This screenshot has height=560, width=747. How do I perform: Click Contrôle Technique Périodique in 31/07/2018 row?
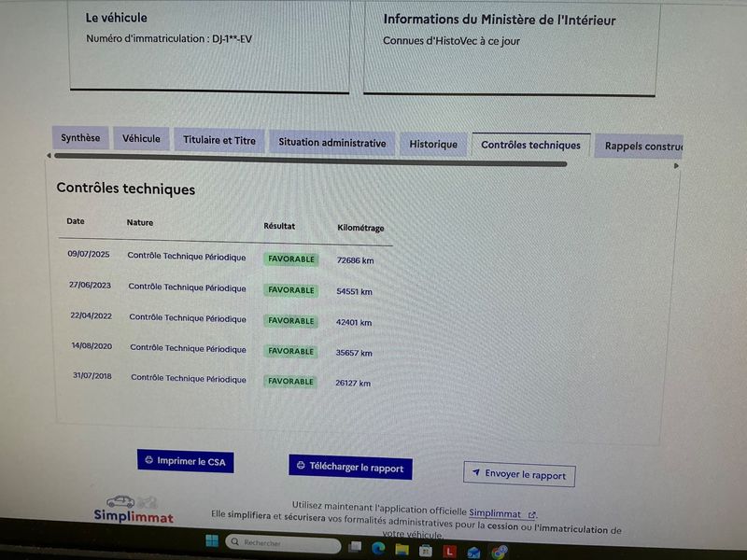click(x=189, y=379)
